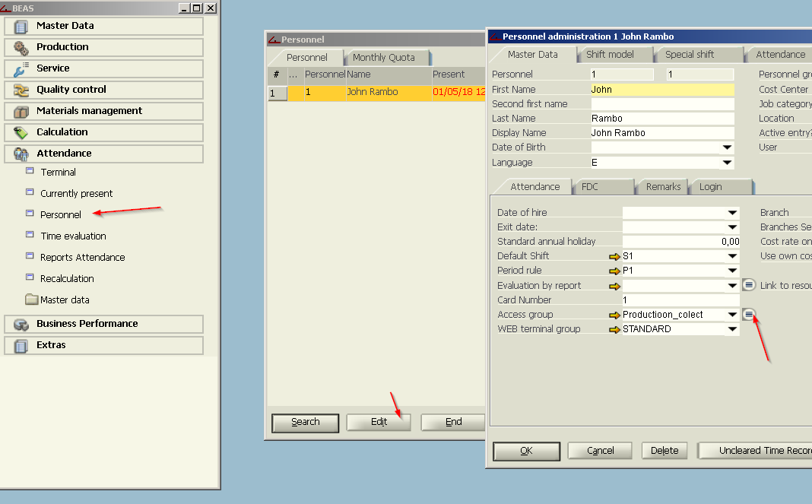Follow the Period rule link arrow
The height and width of the screenshot is (504, 812).
[x=614, y=271]
